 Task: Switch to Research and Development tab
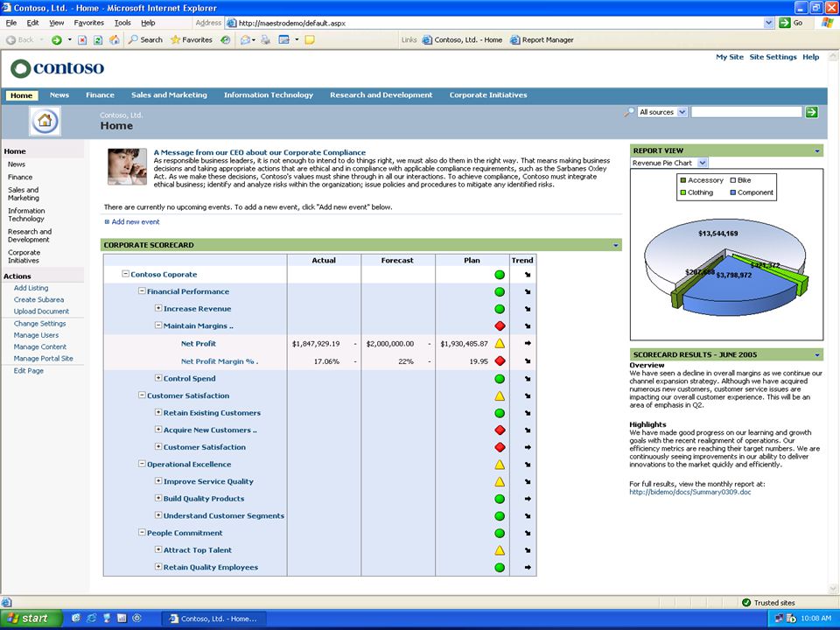click(x=381, y=94)
